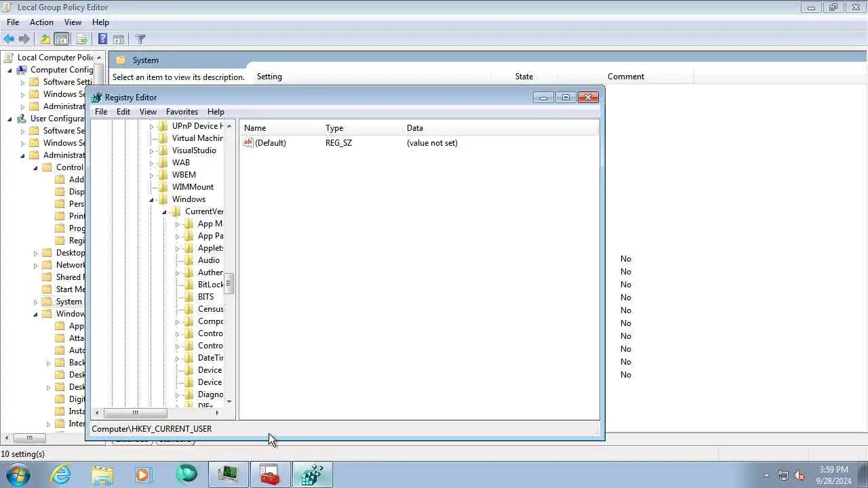Screen dimensions: 868x488
Task: Collapse Computer Configuration in Group Policy tree
Action: click(x=9, y=70)
